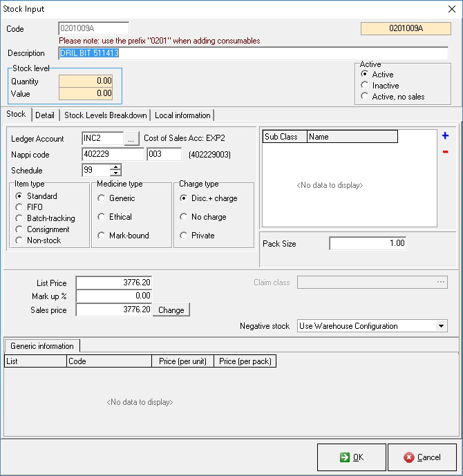Select the Inactive radio button
Screen dimensions: 463x476
[x=364, y=86]
